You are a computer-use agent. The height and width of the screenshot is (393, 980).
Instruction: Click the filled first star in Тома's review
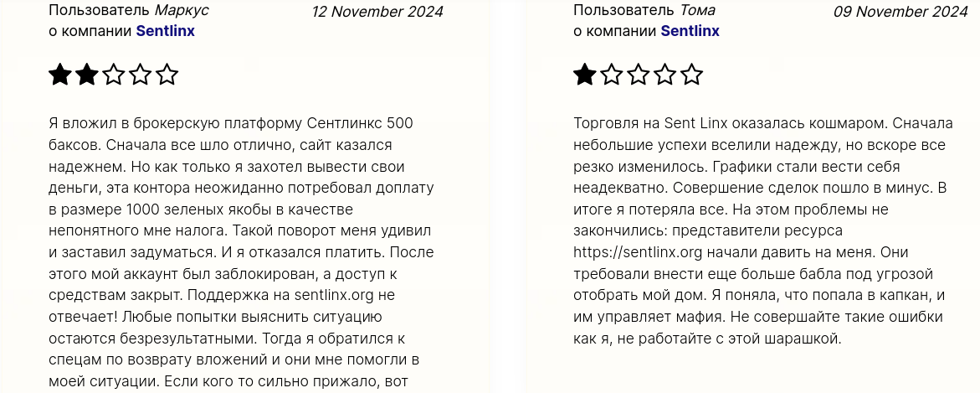pos(585,75)
